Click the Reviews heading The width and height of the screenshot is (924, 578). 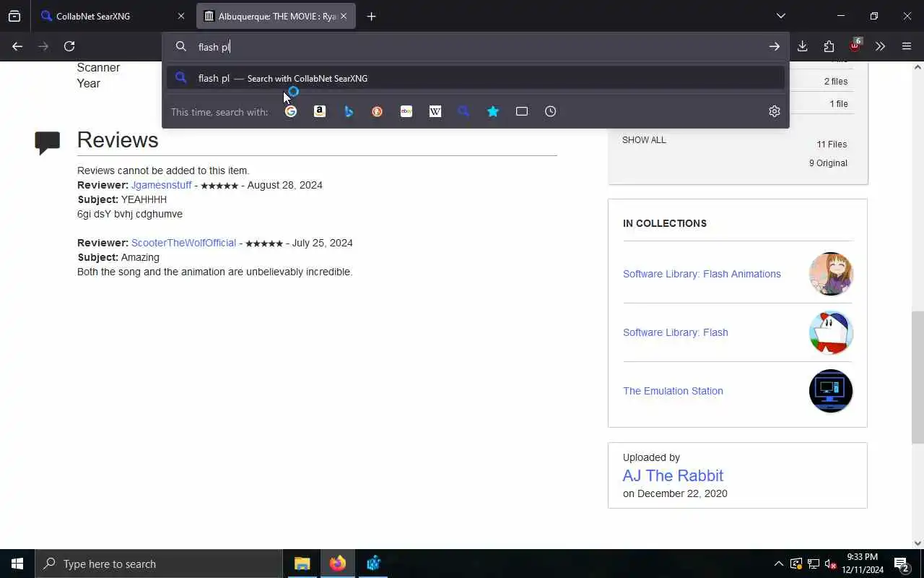pos(118,140)
